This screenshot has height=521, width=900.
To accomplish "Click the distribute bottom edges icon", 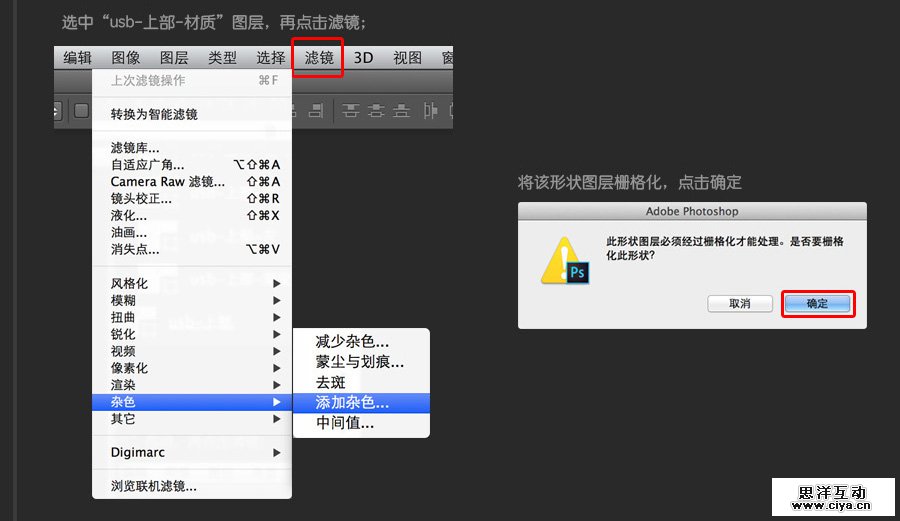I will (401, 110).
